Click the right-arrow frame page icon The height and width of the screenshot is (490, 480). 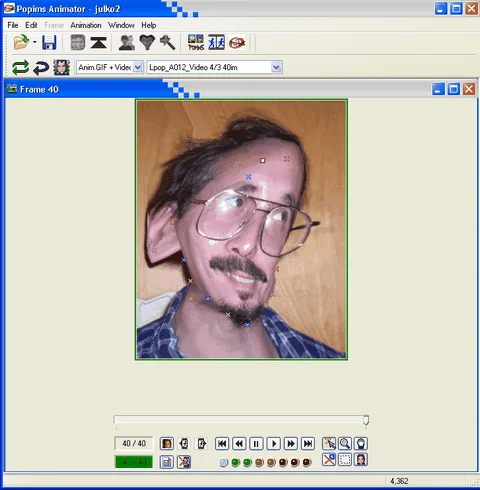pyautogui.click(x=201, y=444)
